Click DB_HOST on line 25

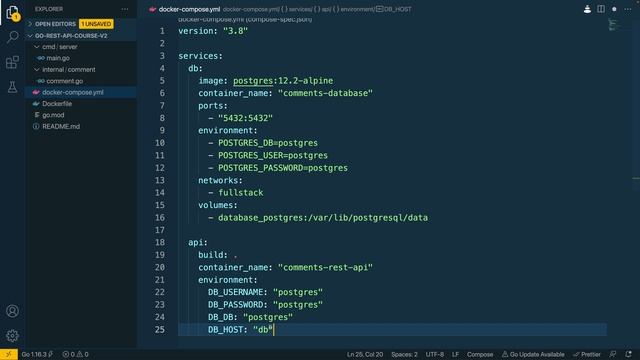point(225,330)
